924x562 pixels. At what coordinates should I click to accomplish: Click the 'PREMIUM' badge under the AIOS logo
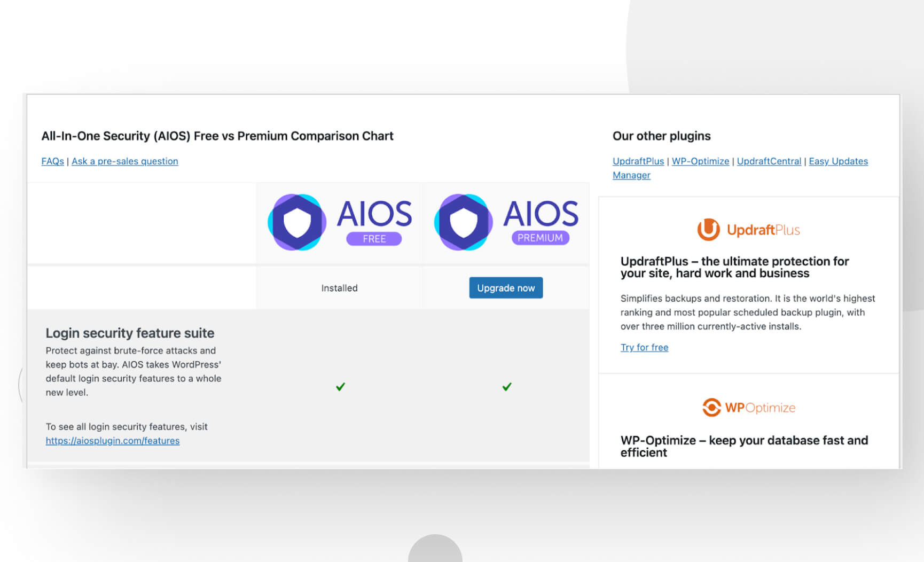point(539,237)
